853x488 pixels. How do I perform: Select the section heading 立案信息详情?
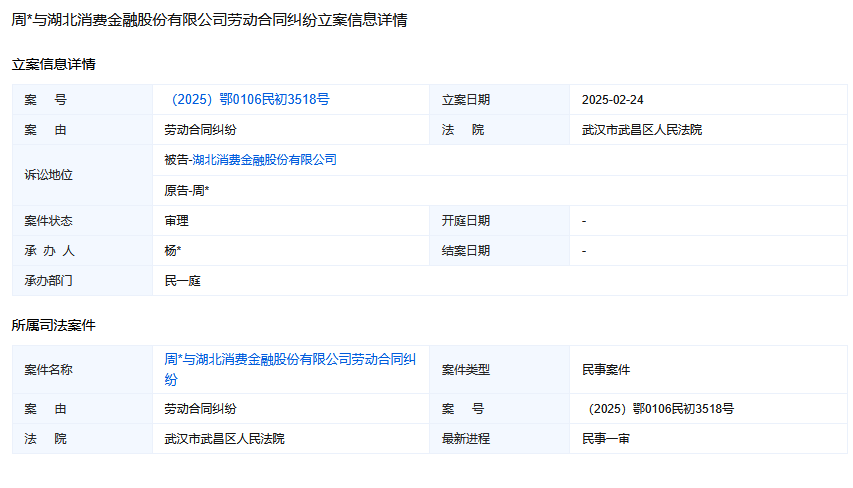(x=53, y=64)
